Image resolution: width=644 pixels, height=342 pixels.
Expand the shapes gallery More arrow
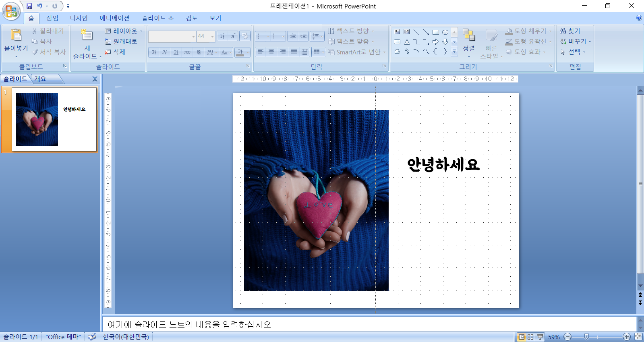pyautogui.click(x=454, y=52)
